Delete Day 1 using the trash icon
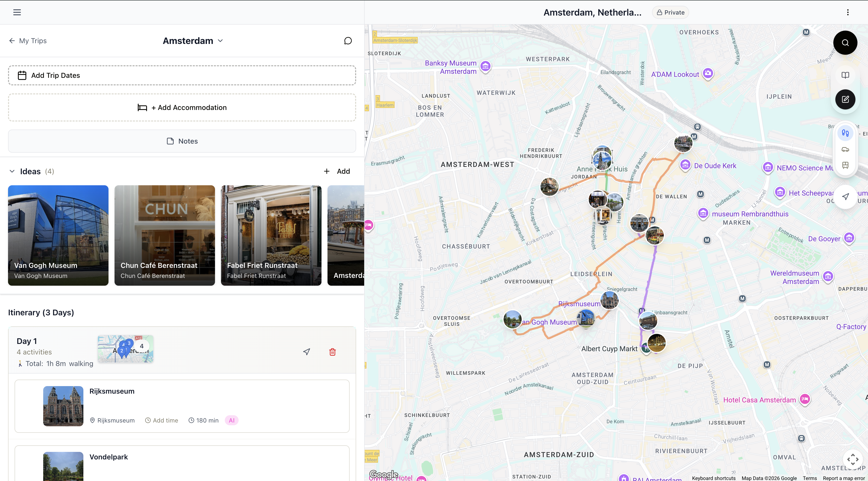The width and height of the screenshot is (868, 481). (x=332, y=352)
